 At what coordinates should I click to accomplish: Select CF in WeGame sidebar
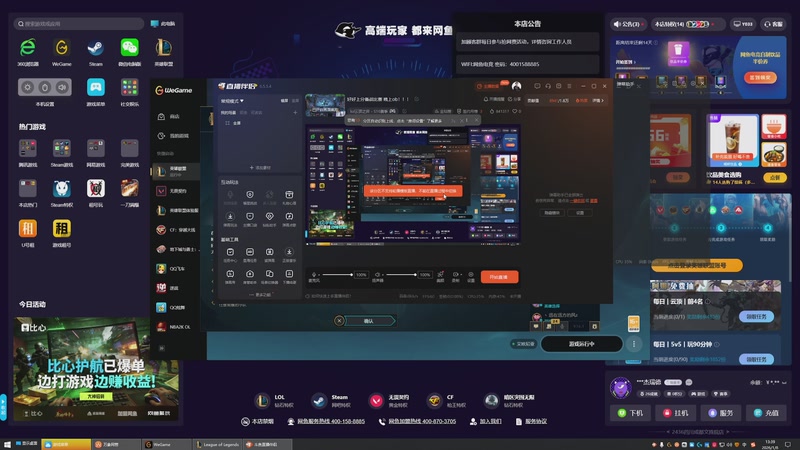click(176, 230)
